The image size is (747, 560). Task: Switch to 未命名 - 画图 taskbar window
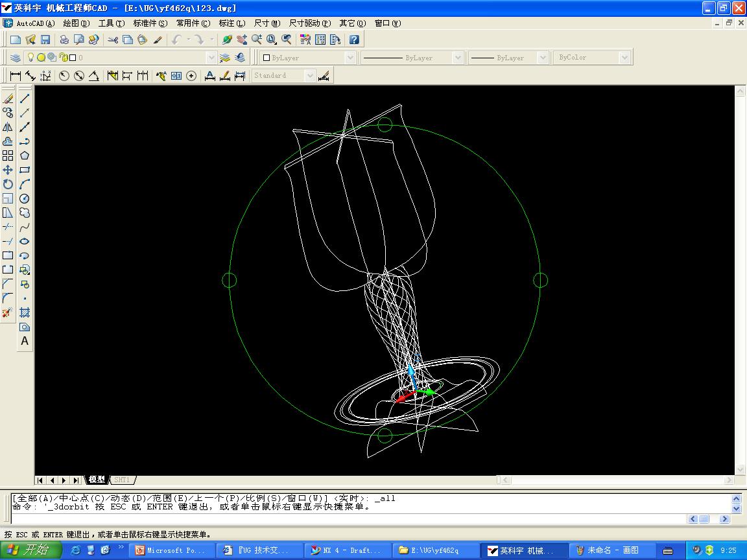pyautogui.click(x=611, y=550)
